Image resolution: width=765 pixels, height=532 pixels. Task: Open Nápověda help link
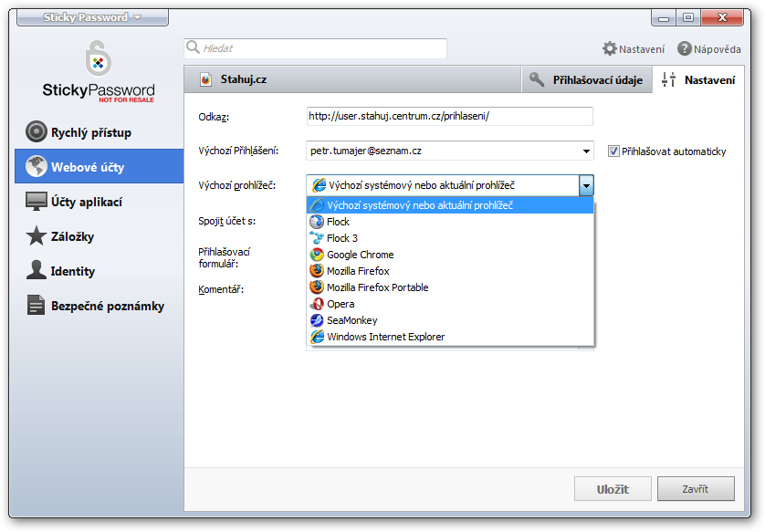click(x=709, y=48)
